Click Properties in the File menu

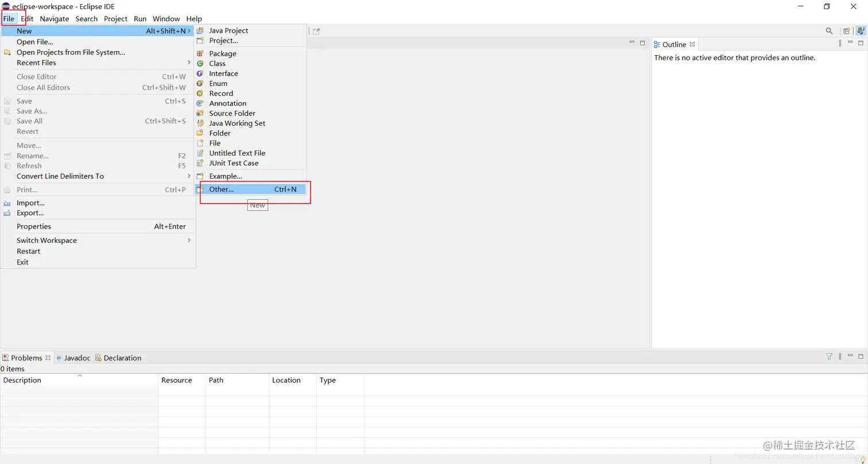tap(98, 226)
